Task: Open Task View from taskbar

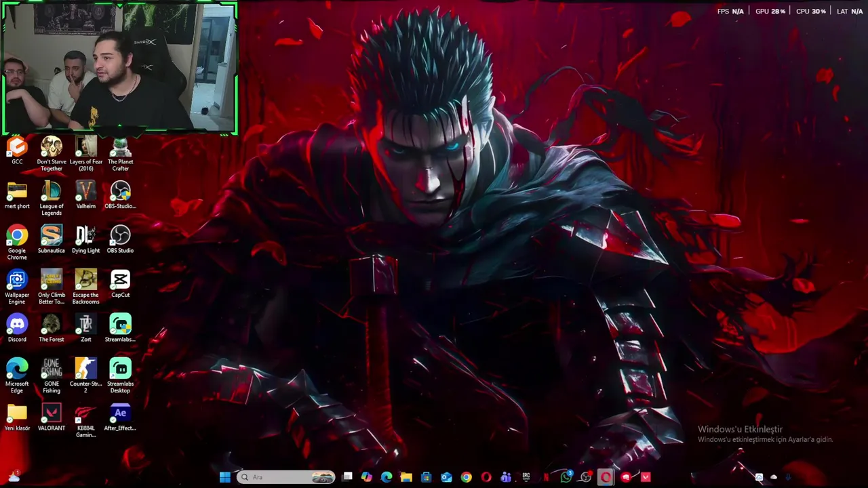Action: coord(347,477)
